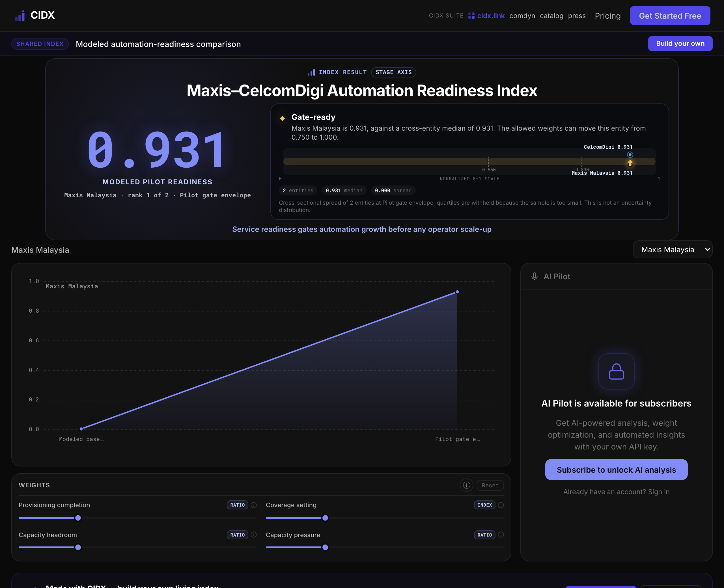
Task: Adjust Capacity headroom slider handle
Action: point(78,547)
